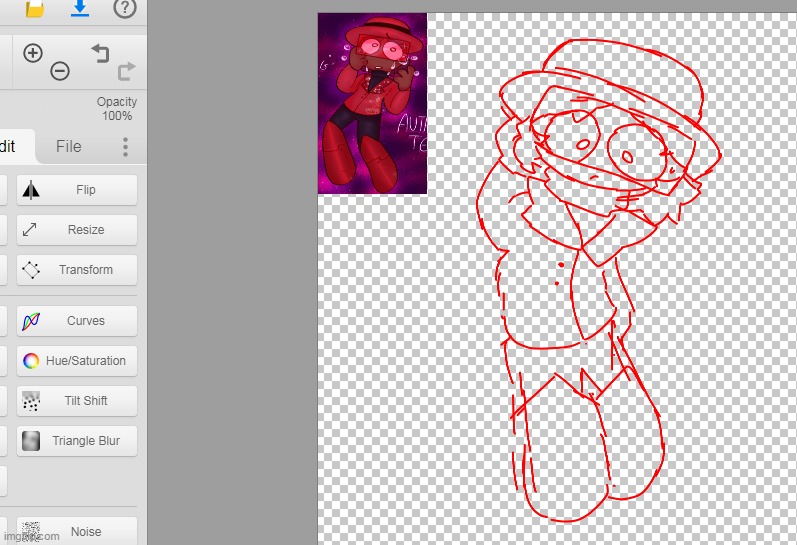Screen dimensions: 797x545
Task: Click the Transform rotated square icon
Action: tap(31, 270)
